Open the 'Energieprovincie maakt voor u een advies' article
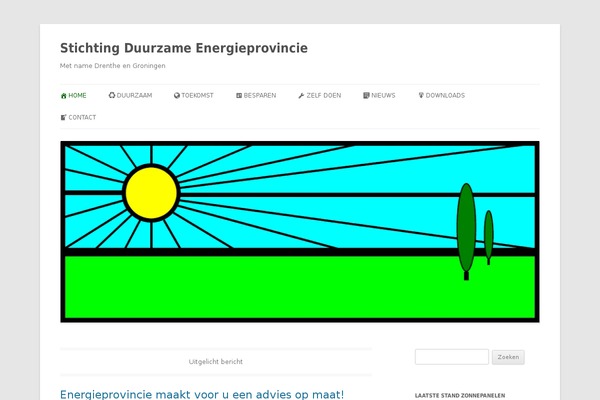Image resolution: width=600 pixels, height=400 pixels. (202, 394)
